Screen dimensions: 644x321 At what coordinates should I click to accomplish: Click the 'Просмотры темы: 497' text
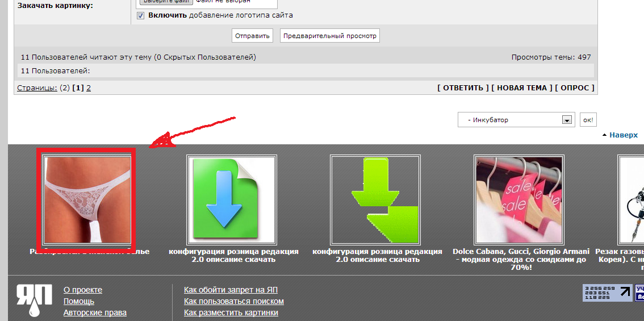551,57
